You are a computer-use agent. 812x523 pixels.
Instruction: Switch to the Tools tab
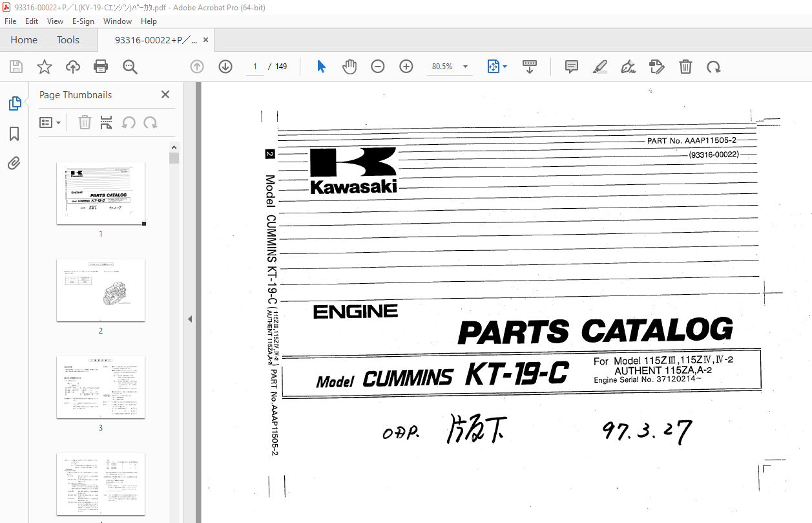[68, 39]
